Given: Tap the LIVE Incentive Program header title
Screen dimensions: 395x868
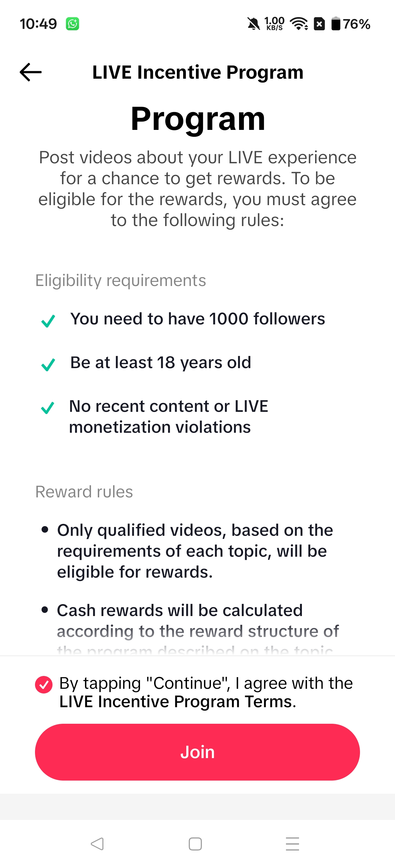Looking at the screenshot, I should click(198, 72).
